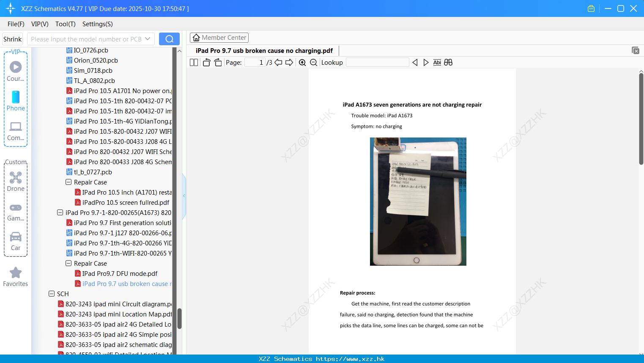The width and height of the screenshot is (644, 363).
Task: Collapse iPad Pro 9.7-1-820-00265(A1673) node
Action: [x=60, y=213]
